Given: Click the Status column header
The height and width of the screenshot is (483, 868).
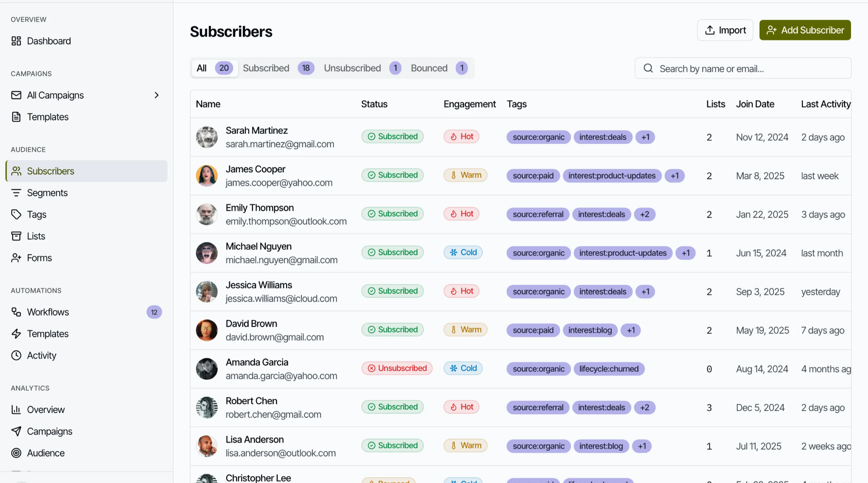Looking at the screenshot, I should tap(374, 104).
